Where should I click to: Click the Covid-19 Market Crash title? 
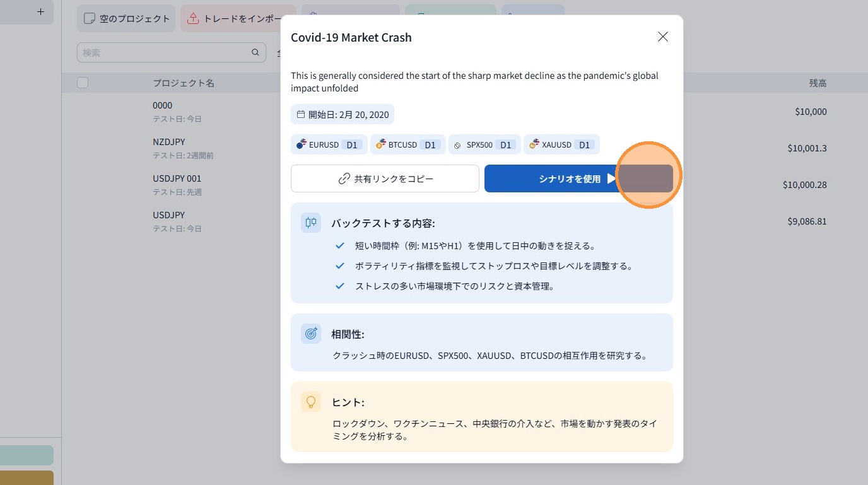351,37
